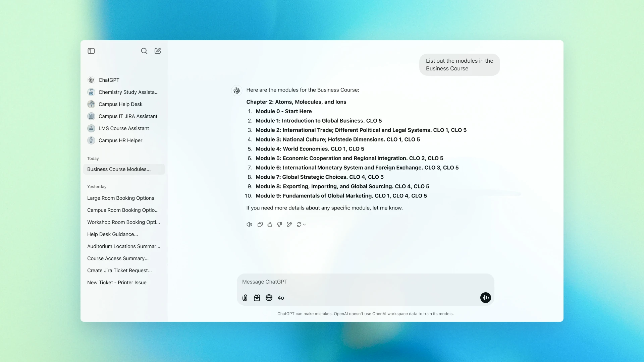The width and height of the screenshot is (644, 362).
Task: Click the thumbs up icon
Action: [270, 225]
